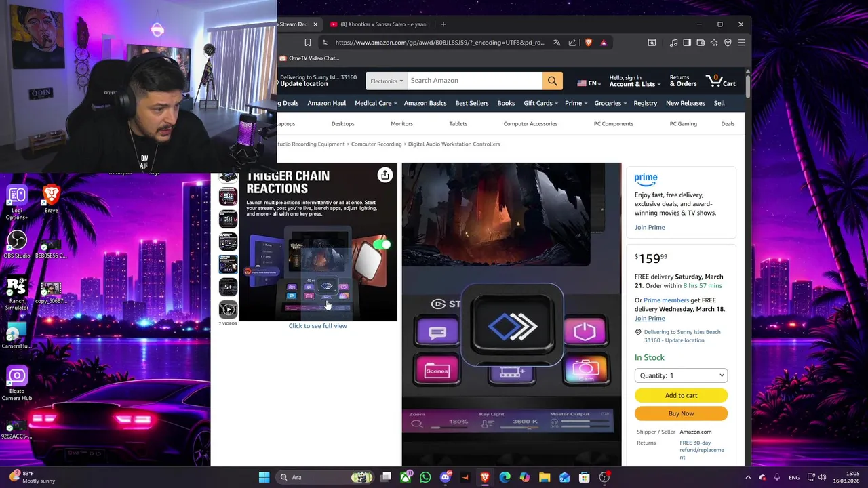Open Returns & Orders
868x488 pixels.
tap(683, 81)
